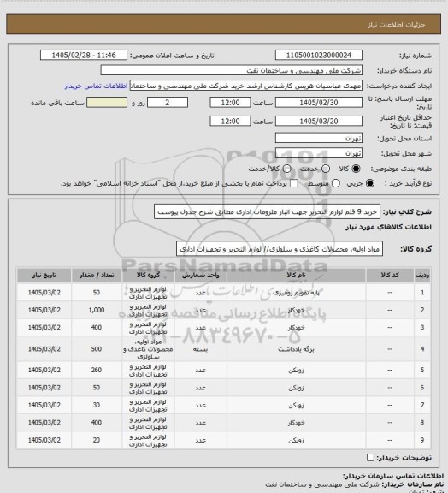The height and width of the screenshot is (493, 448).
Task: Click the request creator name field
Action: (245, 86)
